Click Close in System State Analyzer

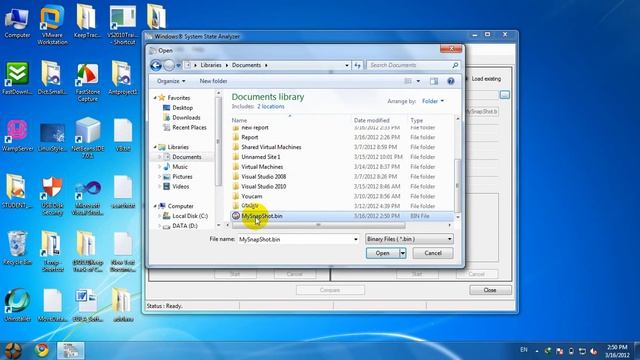490,290
